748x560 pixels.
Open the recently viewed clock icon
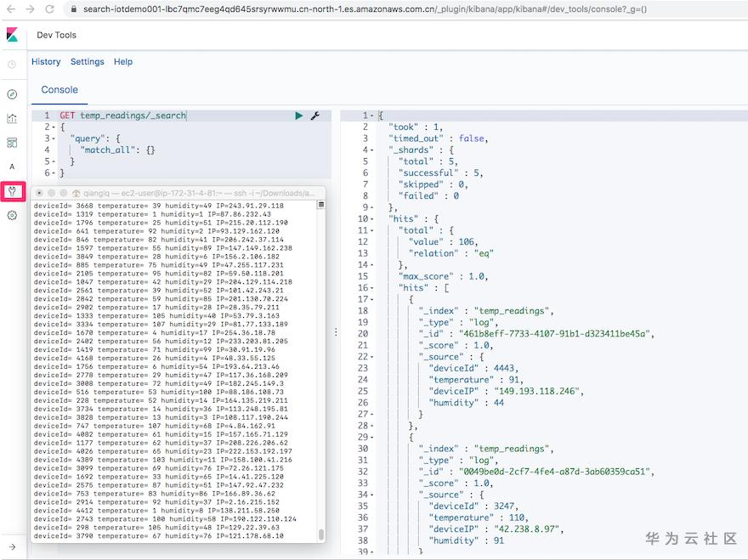[x=13, y=65]
